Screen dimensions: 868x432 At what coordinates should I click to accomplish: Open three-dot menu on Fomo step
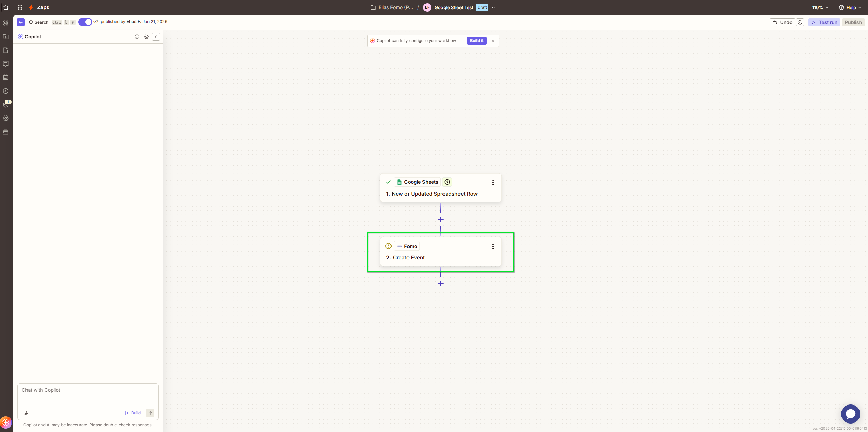(x=493, y=246)
